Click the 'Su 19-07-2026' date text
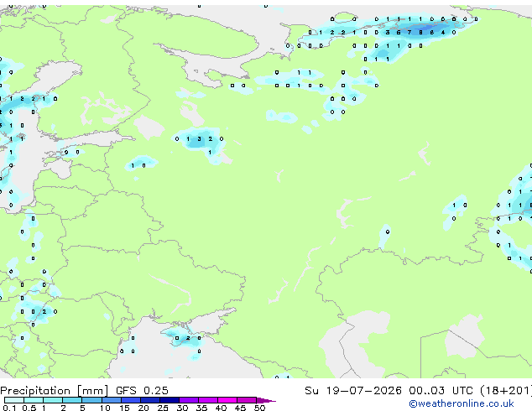The image size is (532, 411). click(x=353, y=391)
